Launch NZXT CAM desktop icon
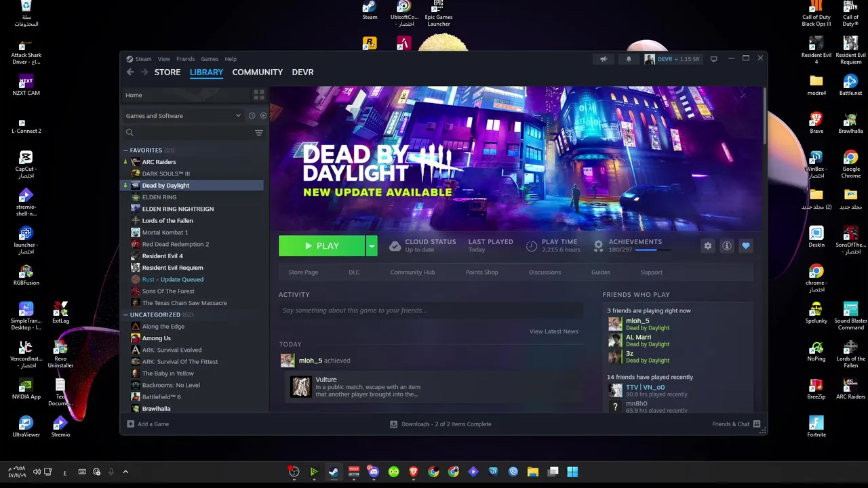Viewport: 868px width, 488px height. point(26,85)
